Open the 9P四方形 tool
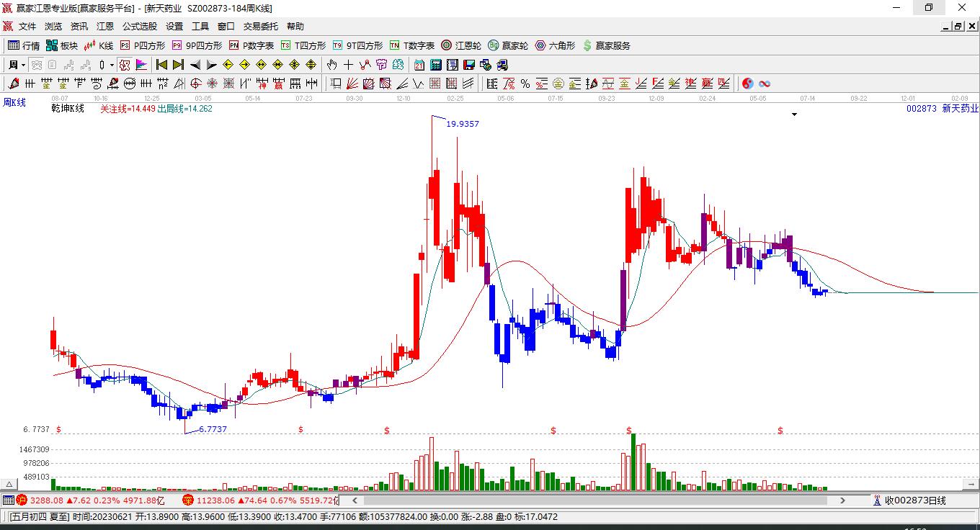Image resolution: width=980 pixels, height=530 pixels. pyautogui.click(x=197, y=45)
